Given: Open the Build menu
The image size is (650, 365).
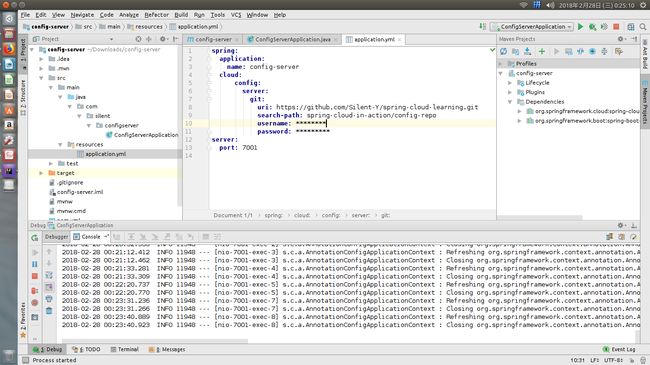Looking at the screenshot, I should 181,15.
